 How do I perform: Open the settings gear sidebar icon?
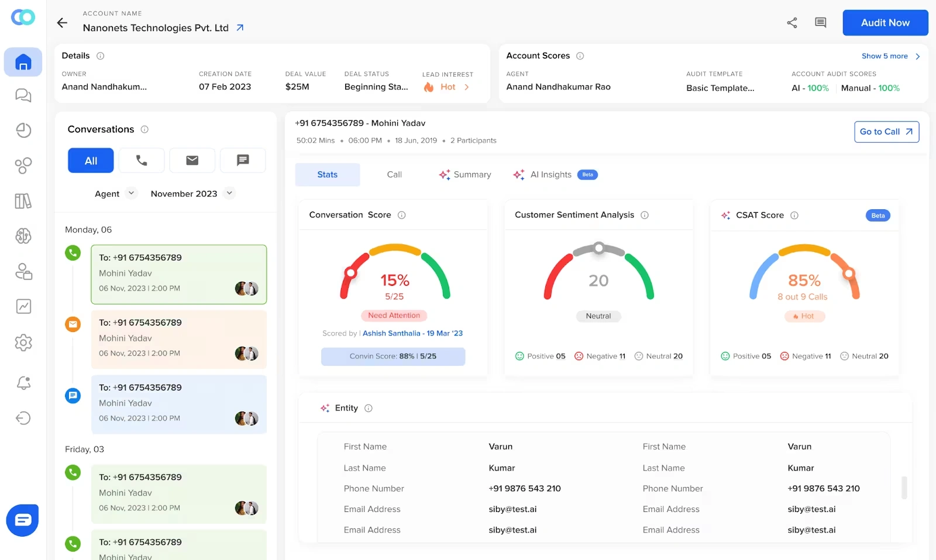tap(23, 343)
